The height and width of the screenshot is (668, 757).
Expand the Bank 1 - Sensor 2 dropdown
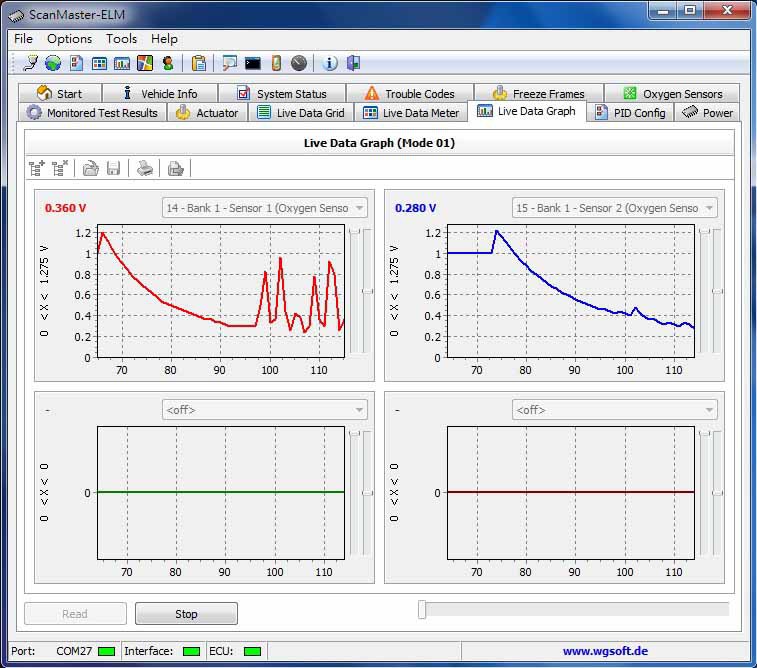tap(614, 208)
